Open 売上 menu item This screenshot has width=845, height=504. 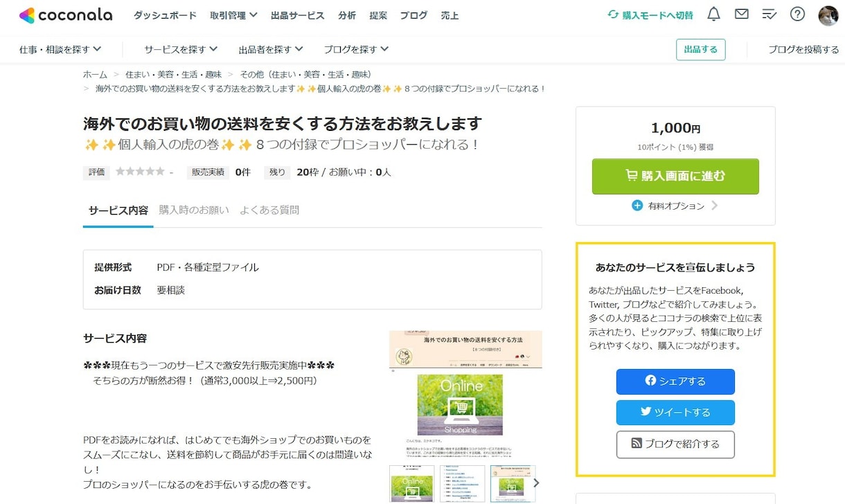pos(450,15)
